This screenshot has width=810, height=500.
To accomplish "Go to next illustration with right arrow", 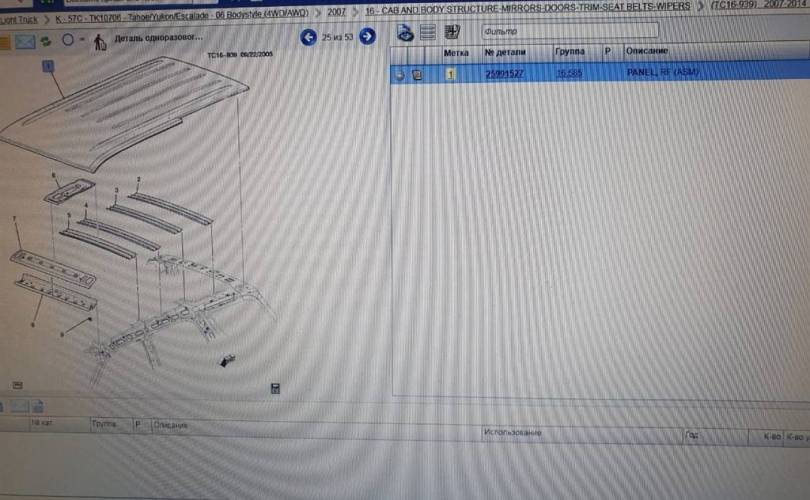I will pyautogui.click(x=367, y=37).
